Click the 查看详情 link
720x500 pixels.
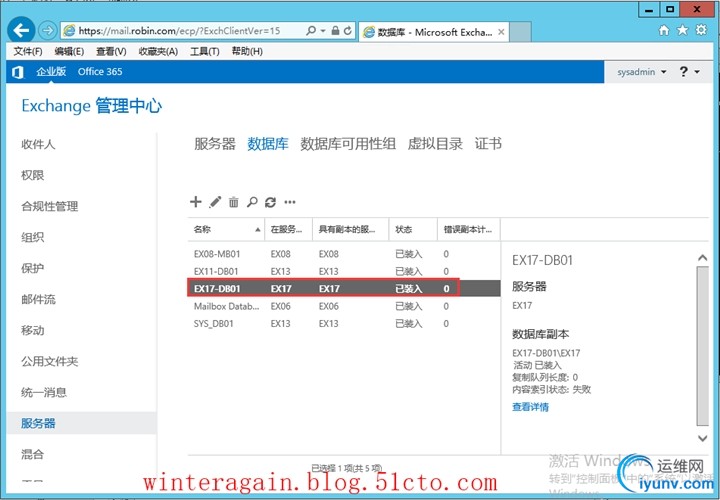[530, 407]
